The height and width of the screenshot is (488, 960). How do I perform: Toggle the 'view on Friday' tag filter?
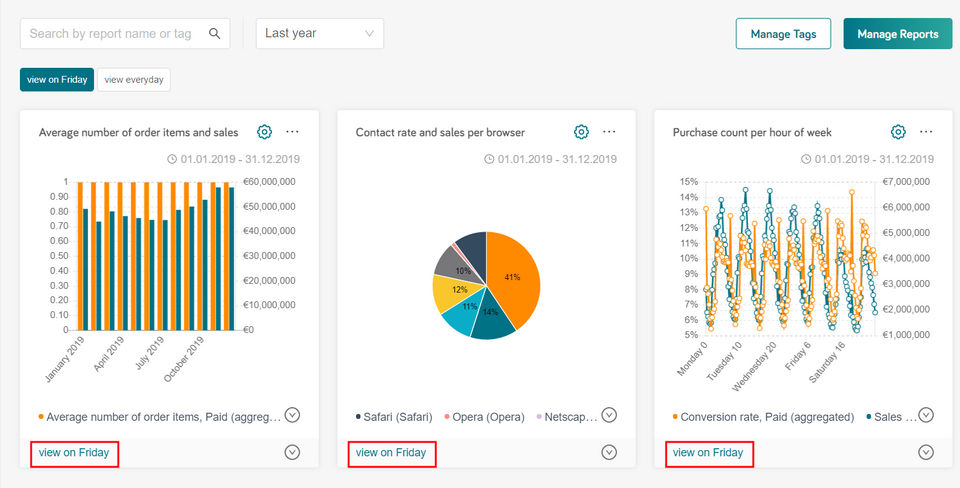[x=56, y=80]
